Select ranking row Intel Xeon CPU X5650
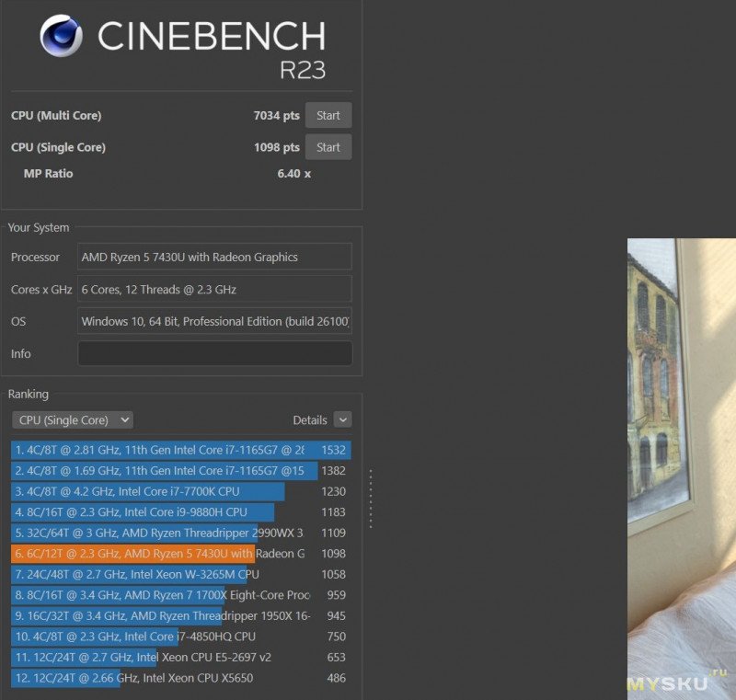This screenshot has width=736, height=700. [x=181, y=678]
